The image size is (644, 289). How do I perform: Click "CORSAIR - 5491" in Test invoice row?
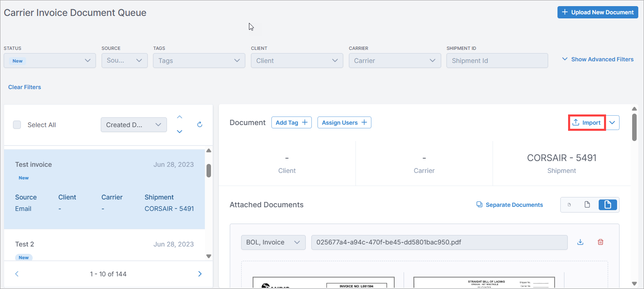pos(169,208)
